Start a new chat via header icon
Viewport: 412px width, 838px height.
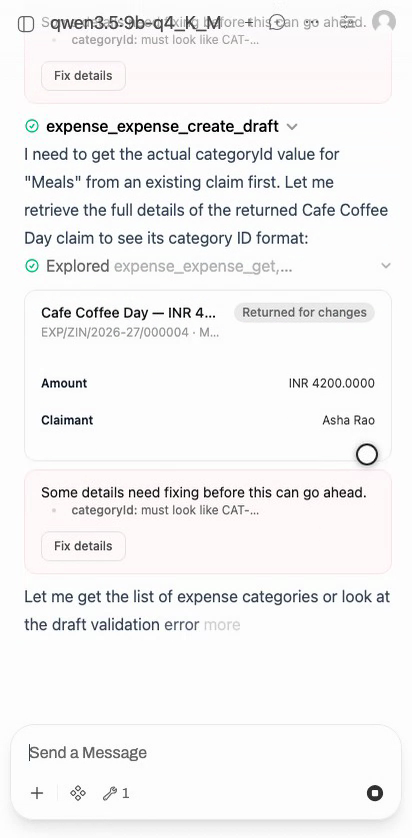276,22
